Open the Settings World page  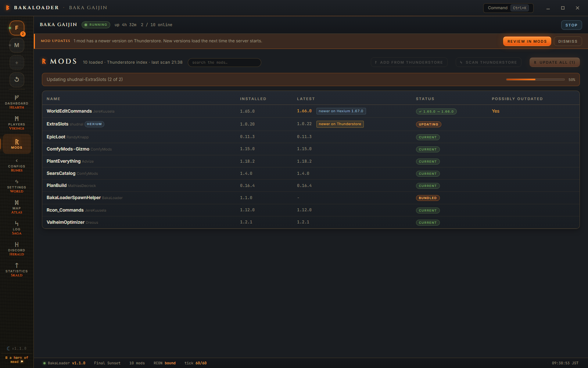pyautogui.click(x=17, y=186)
